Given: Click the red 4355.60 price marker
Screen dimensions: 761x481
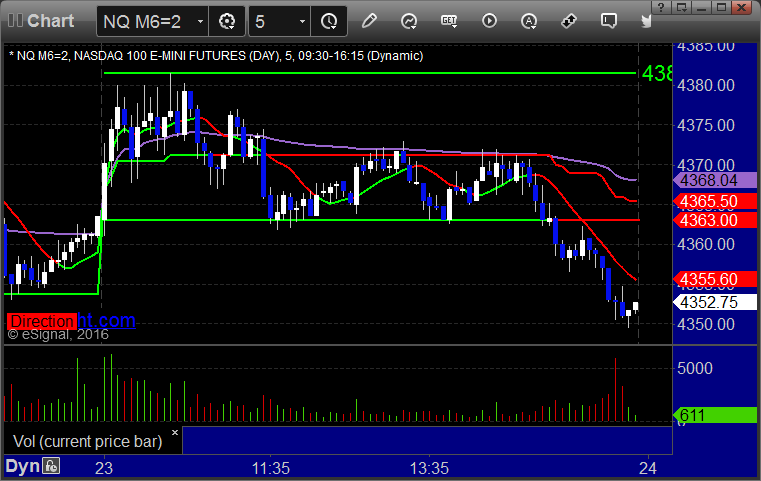Looking at the screenshot, I should (715, 279).
